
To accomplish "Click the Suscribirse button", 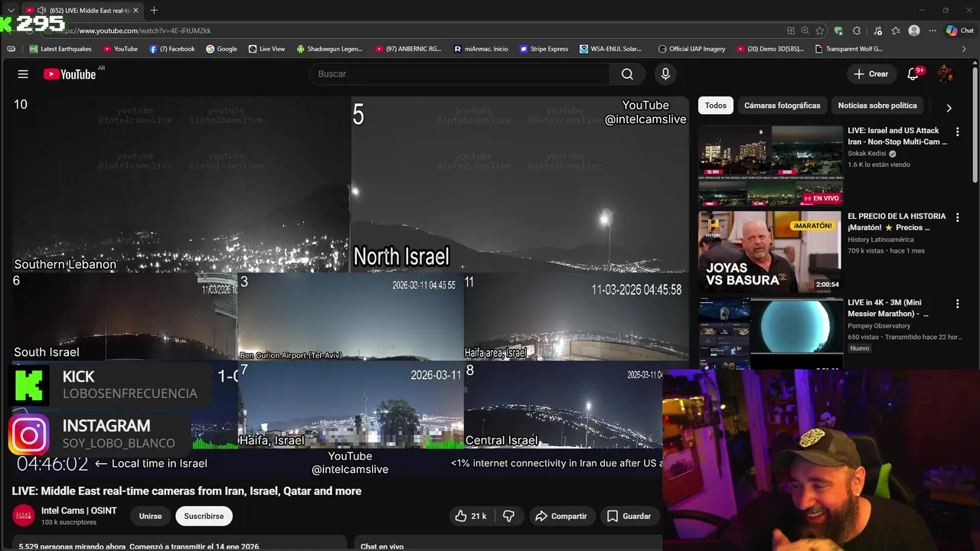I will [x=204, y=517].
